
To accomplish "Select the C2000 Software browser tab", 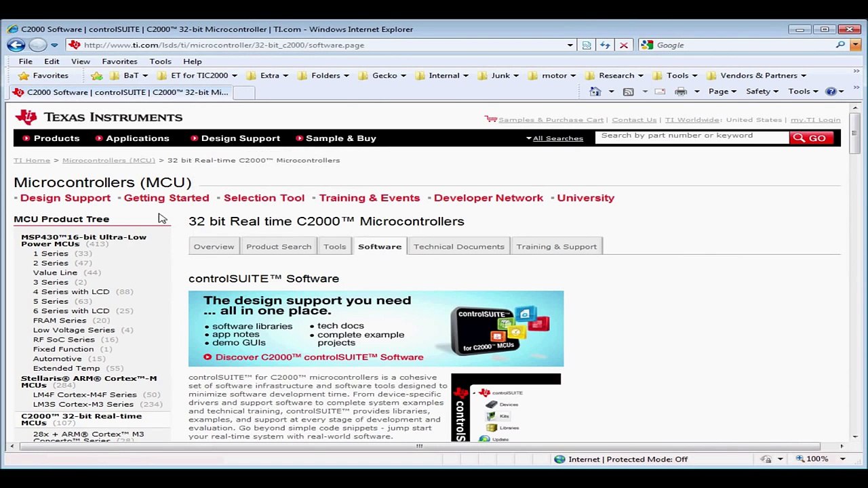I will click(122, 92).
